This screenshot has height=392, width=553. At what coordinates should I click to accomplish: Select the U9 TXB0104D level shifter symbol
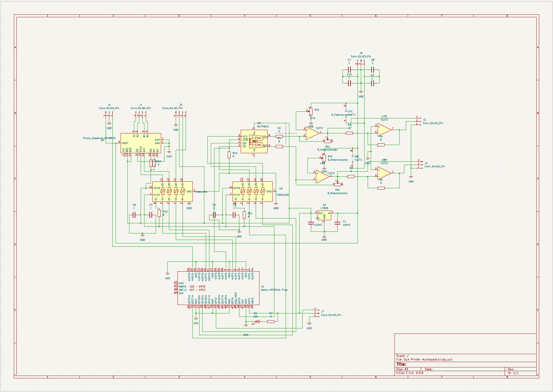click(x=253, y=191)
